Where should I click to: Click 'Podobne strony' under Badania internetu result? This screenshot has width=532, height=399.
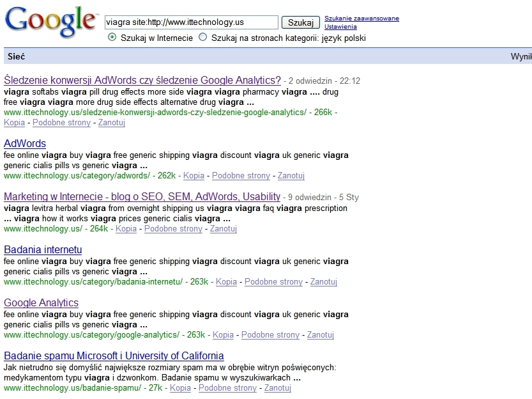click(273, 282)
